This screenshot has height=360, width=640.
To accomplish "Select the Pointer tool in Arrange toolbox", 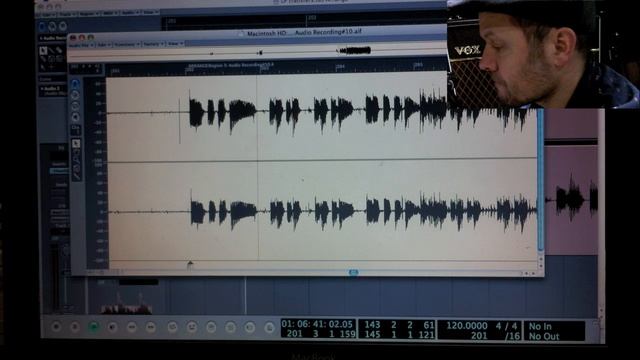I will (x=43, y=50).
